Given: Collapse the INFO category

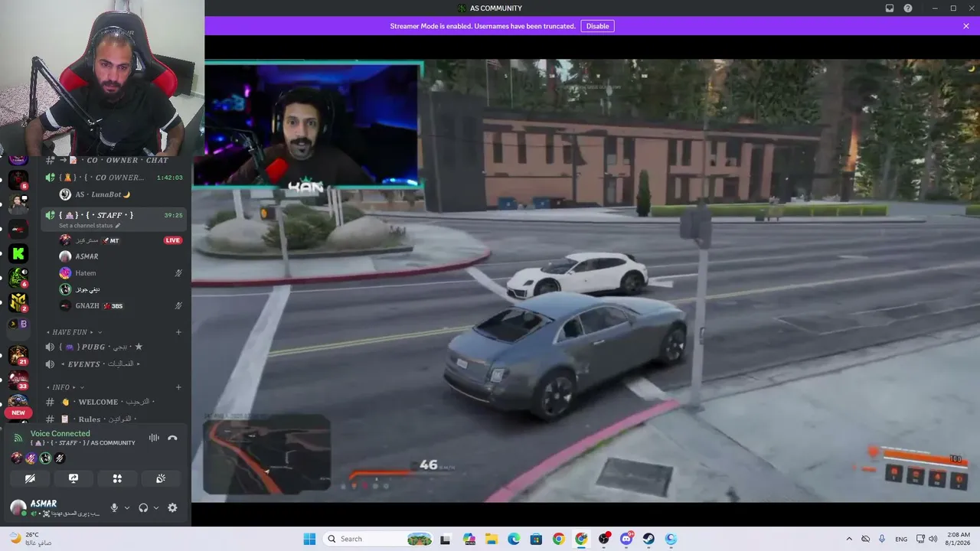Looking at the screenshot, I should 65,387.
